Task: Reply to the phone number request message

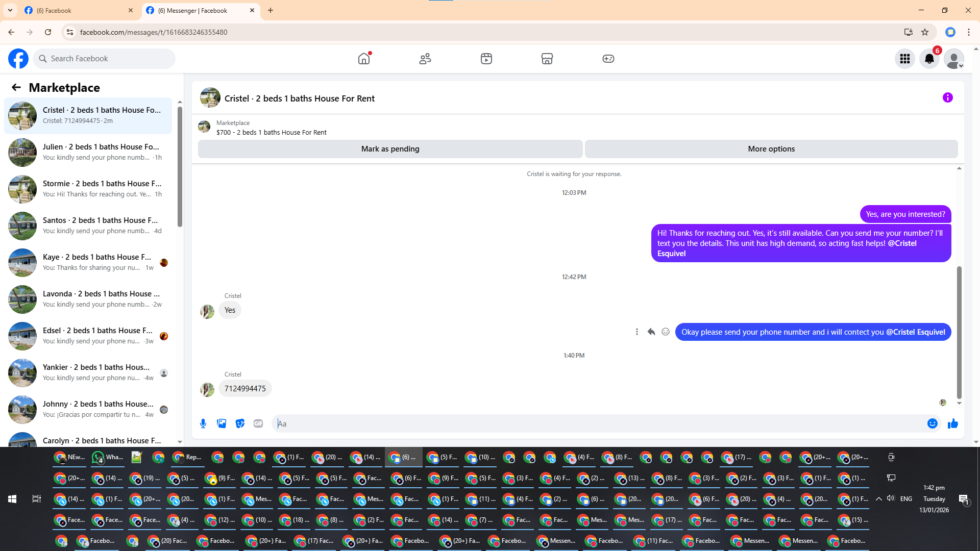Action: coord(651,332)
